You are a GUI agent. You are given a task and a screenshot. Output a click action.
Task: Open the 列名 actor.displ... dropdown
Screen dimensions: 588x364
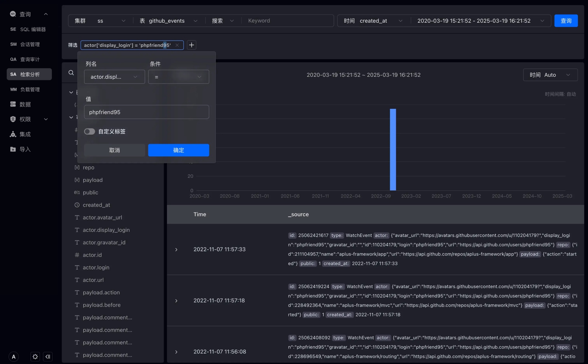click(x=114, y=77)
